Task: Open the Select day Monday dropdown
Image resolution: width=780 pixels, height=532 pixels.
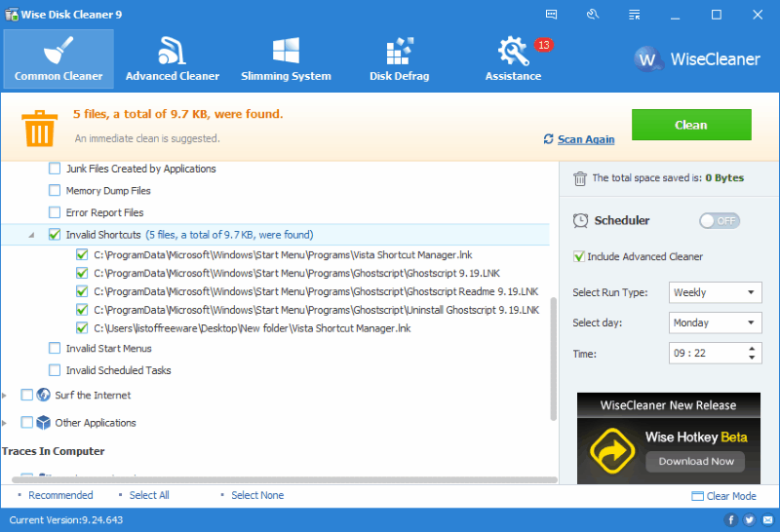Action: click(715, 323)
